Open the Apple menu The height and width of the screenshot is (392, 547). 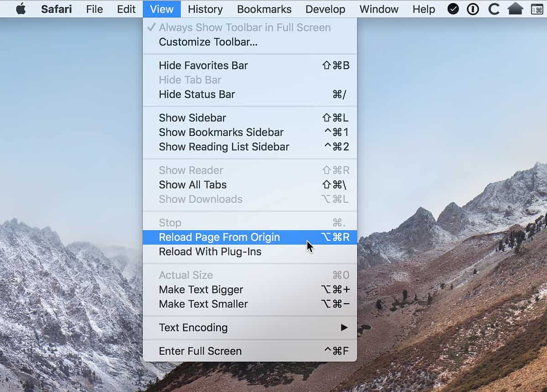click(21, 9)
